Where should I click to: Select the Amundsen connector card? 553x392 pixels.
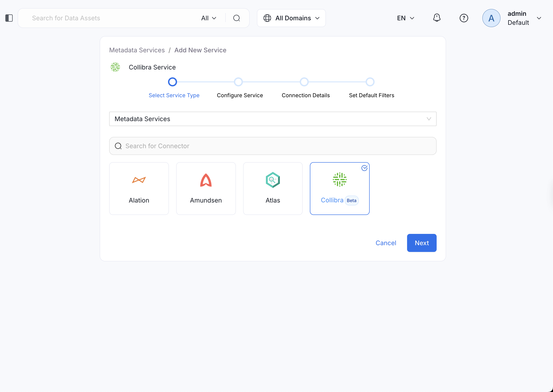point(206,188)
